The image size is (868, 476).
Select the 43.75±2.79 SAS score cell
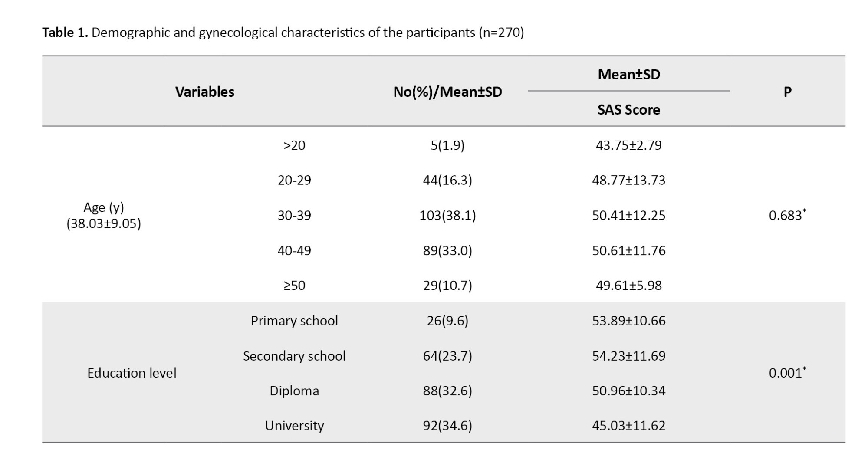(628, 145)
